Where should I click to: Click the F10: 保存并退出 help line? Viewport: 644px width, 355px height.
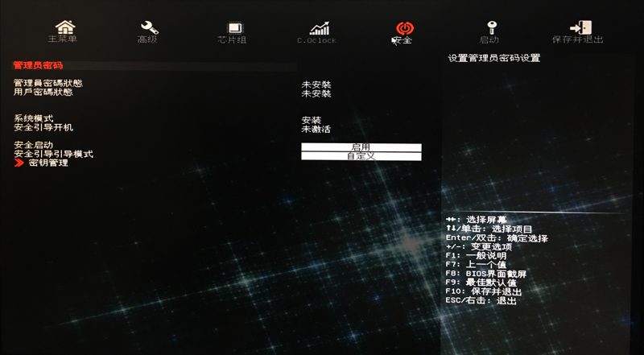click(484, 291)
